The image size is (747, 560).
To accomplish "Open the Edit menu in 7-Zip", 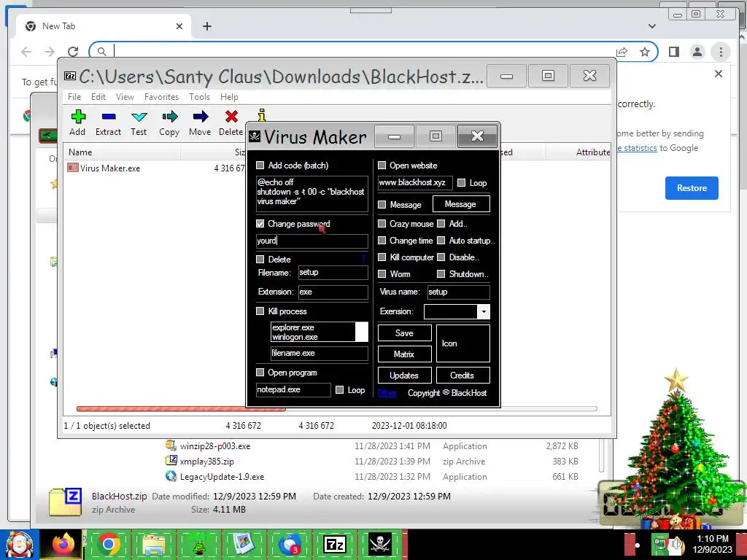I will pyautogui.click(x=98, y=97).
